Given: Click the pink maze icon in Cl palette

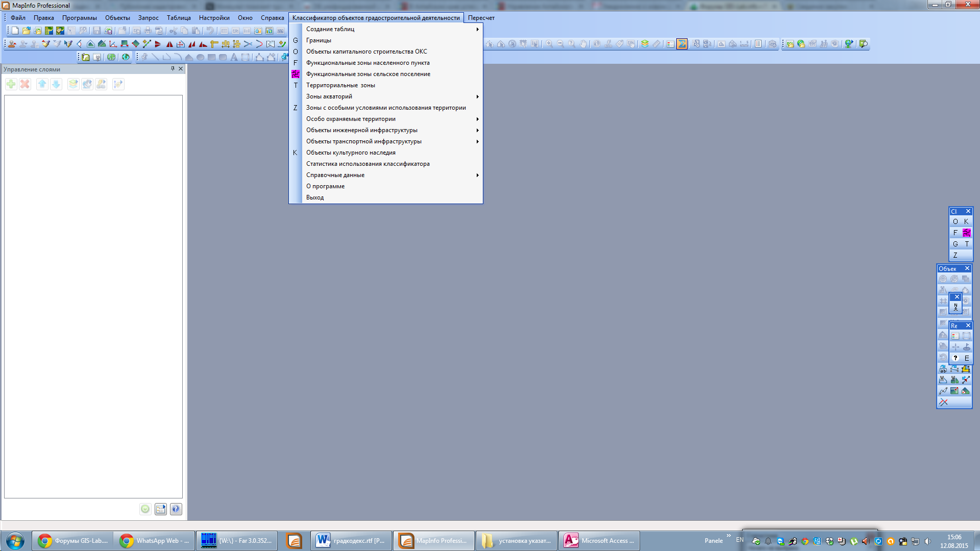Looking at the screenshot, I should tap(966, 233).
